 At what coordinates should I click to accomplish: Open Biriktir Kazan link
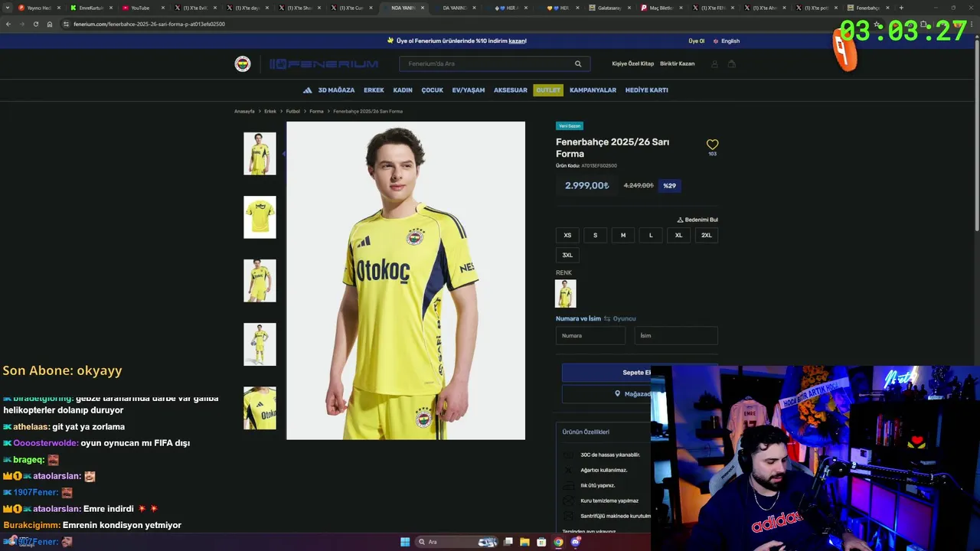point(677,64)
